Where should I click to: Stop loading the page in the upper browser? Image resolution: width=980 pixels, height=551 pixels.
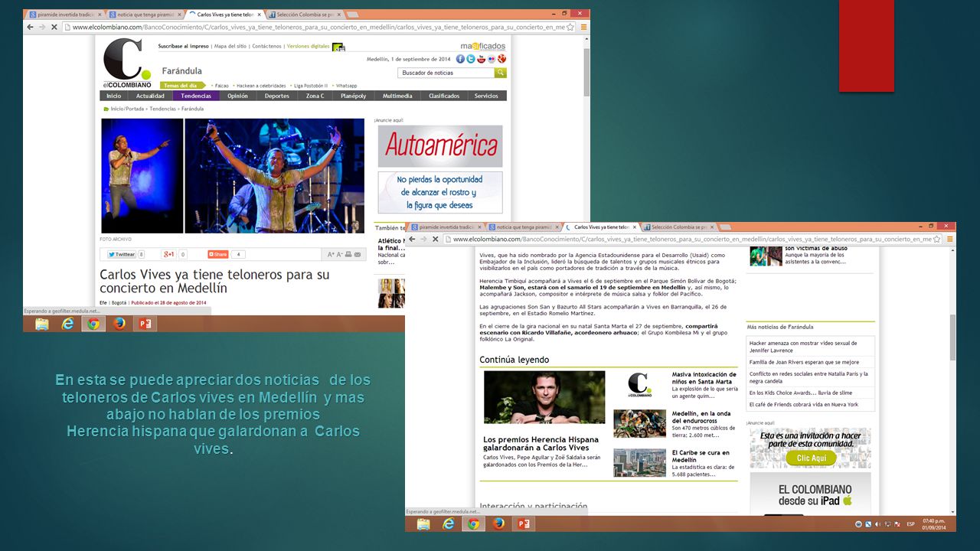54,27
